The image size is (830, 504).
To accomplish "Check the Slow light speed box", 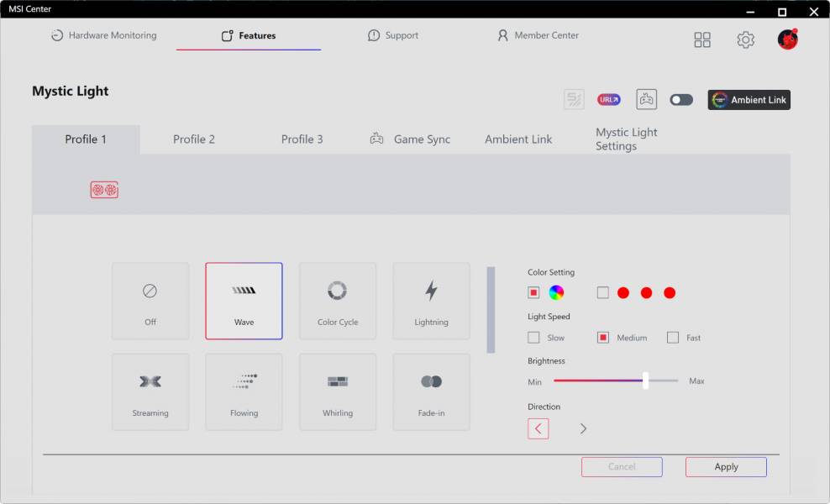I will pyautogui.click(x=533, y=338).
